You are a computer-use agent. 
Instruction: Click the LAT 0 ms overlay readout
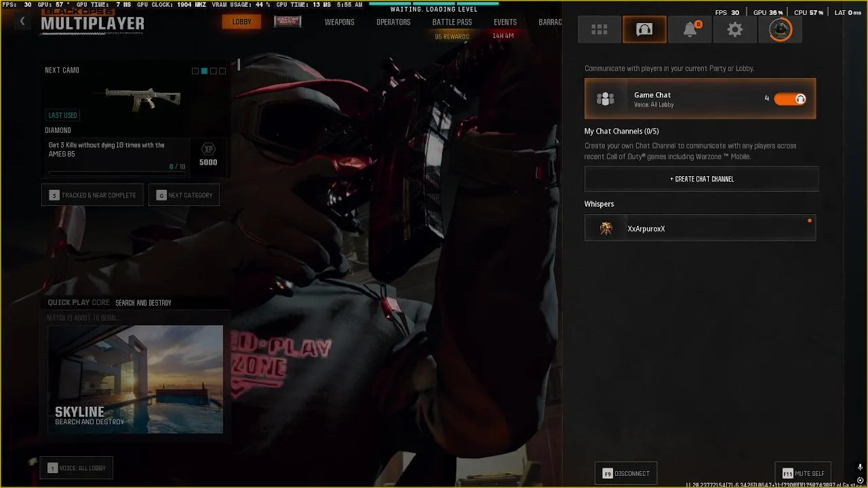(x=847, y=12)
